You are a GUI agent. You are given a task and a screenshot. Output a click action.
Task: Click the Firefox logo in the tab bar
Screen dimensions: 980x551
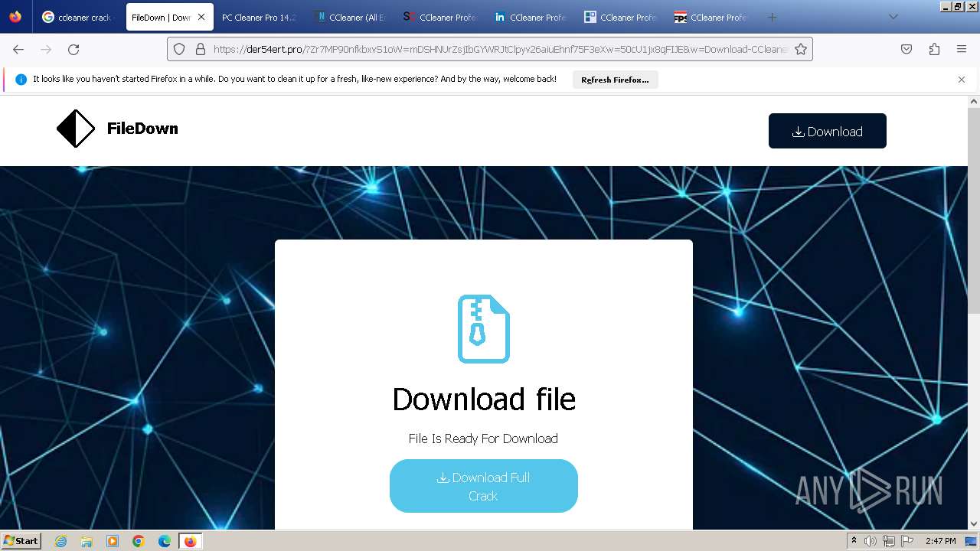point(15,17)
